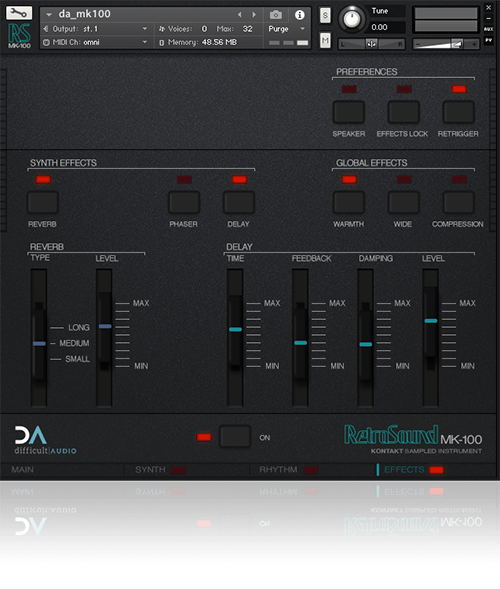Open the AUX sends button
This screenshot has width=500, height=589.
(488, 29)
